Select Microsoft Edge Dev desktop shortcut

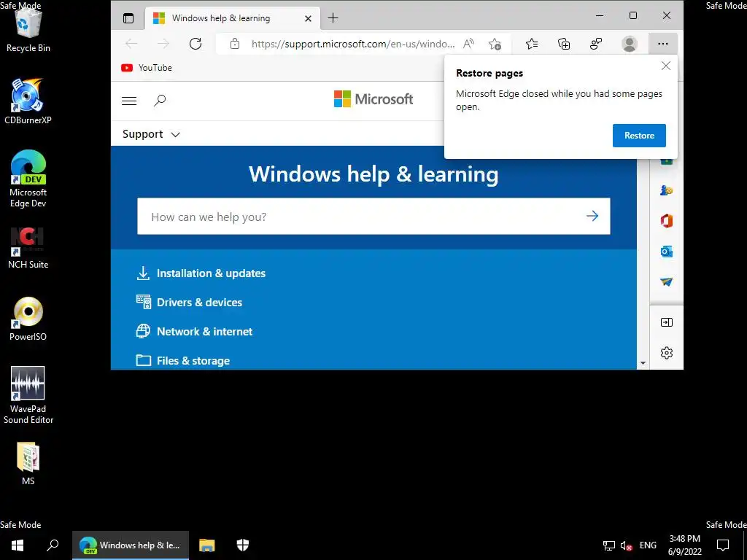point(28,179)
